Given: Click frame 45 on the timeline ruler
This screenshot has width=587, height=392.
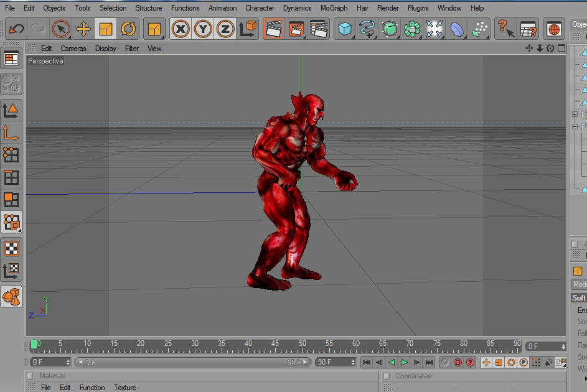Looking at the screenshot, I should (x=275, y=345).
